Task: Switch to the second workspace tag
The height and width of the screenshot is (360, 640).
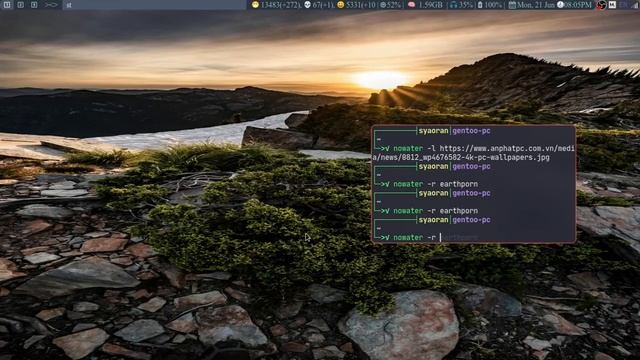Action: pos(20,5)
